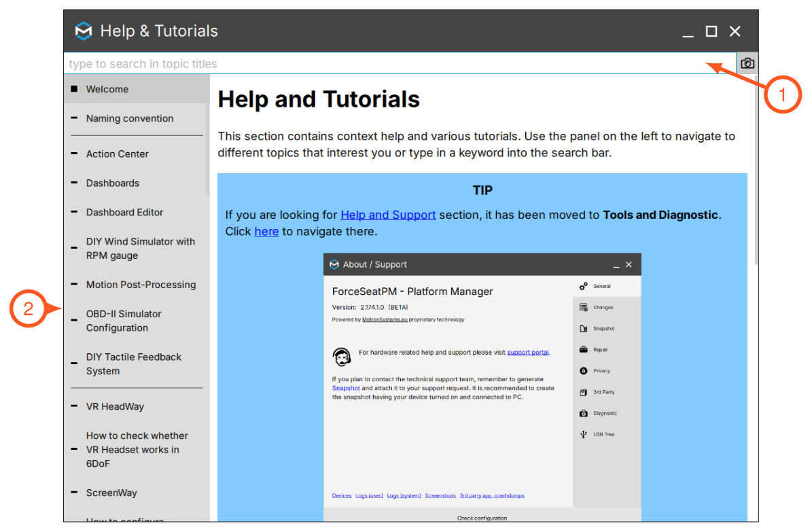Select the Dashboard Editor topic
This screenshot has height=532, width=812.
click(x=137, y=212)
